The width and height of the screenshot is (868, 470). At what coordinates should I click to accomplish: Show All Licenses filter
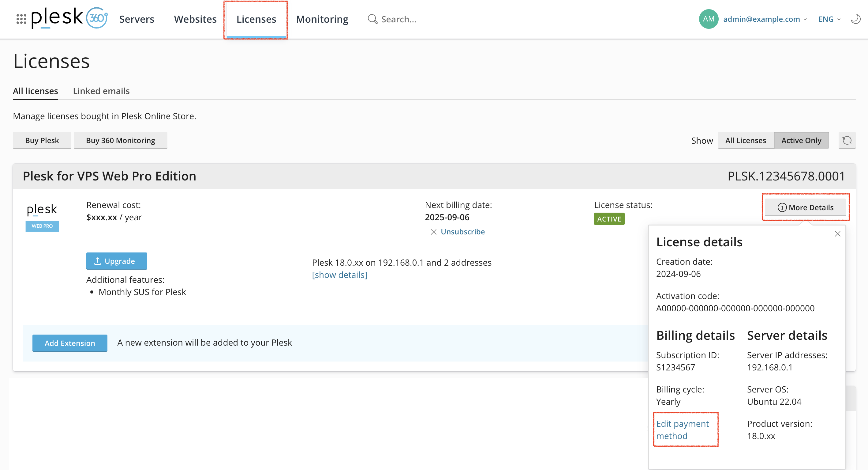(x=745, y=140)
